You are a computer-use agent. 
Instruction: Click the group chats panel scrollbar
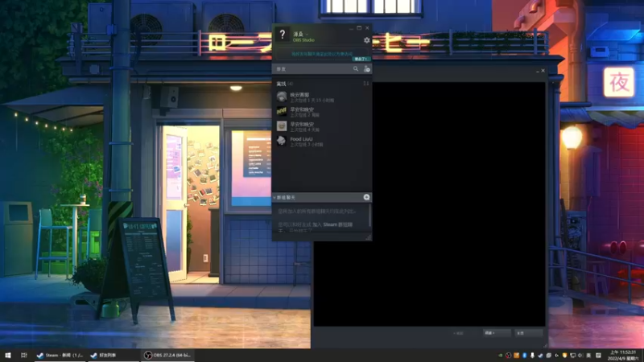click(x=369, y=216)
